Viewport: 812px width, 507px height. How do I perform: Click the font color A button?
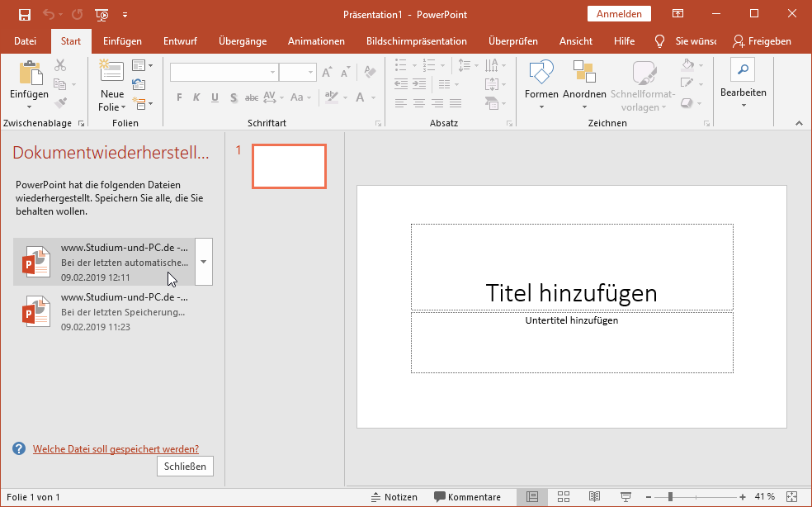[x=360, y=97]
